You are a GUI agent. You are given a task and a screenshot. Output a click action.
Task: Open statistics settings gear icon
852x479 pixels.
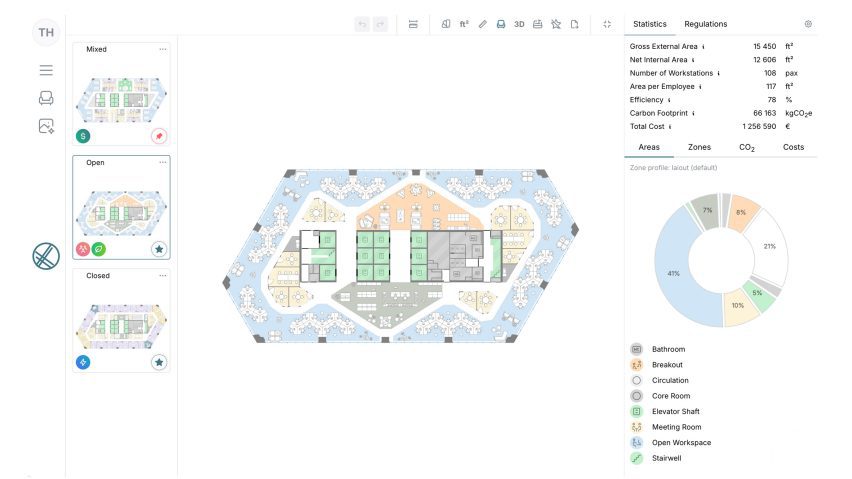[808, 24]
